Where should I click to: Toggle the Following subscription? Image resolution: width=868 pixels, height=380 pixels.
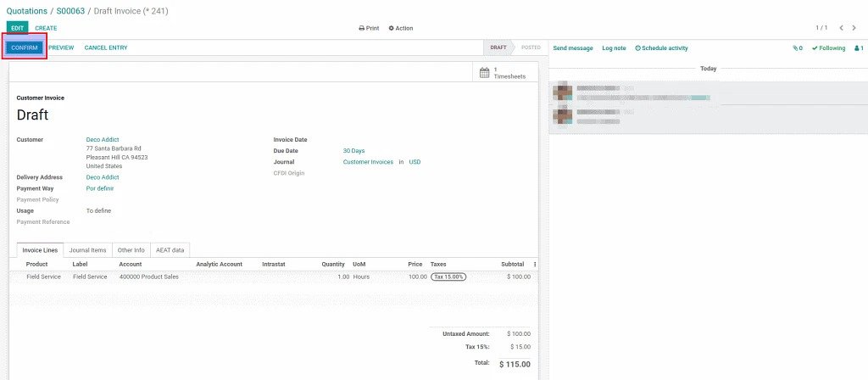tap(829, 48)
